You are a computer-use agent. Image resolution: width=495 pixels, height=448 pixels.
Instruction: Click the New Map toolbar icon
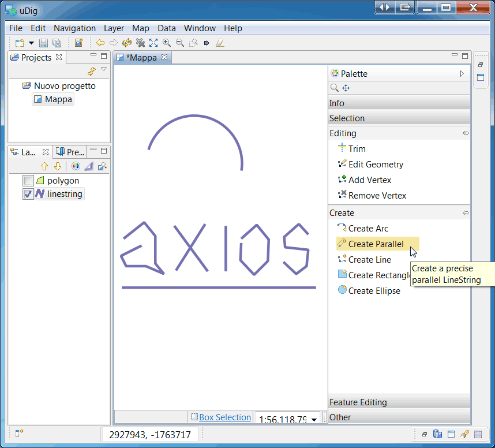click(x=78, y=43)
